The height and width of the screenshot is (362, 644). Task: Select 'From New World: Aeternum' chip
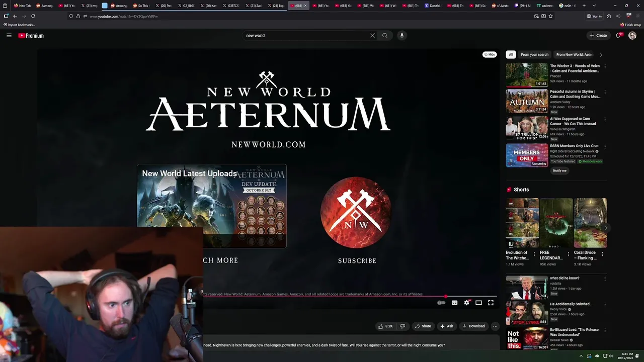click(574, 54)
